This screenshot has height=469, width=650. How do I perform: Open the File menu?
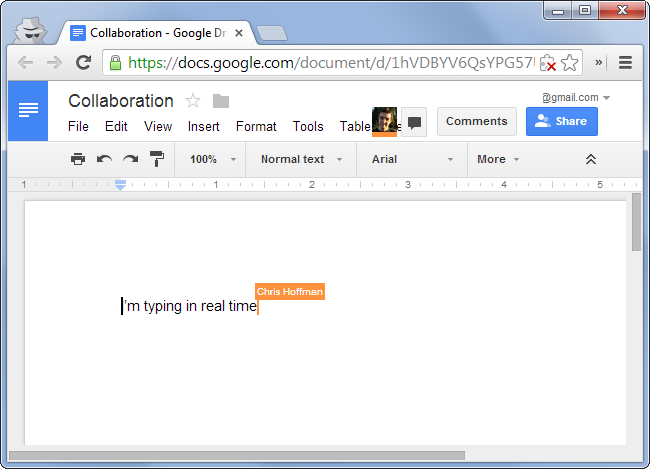78,126
